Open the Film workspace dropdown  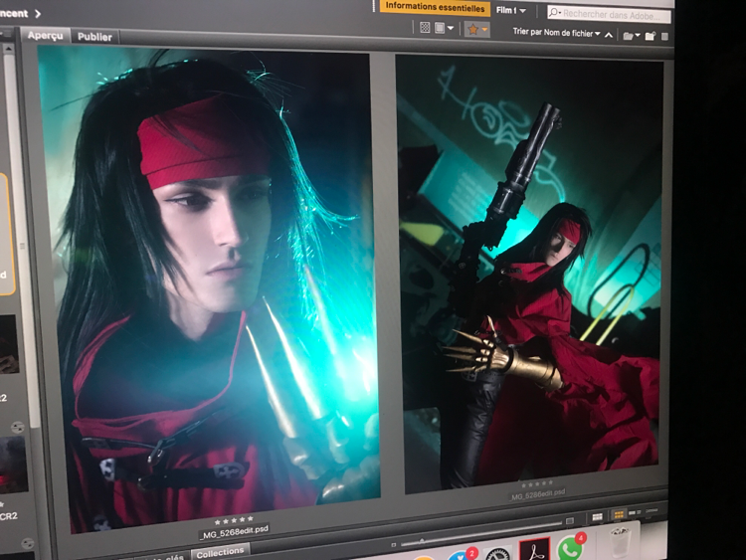click(x=510, y=10)
